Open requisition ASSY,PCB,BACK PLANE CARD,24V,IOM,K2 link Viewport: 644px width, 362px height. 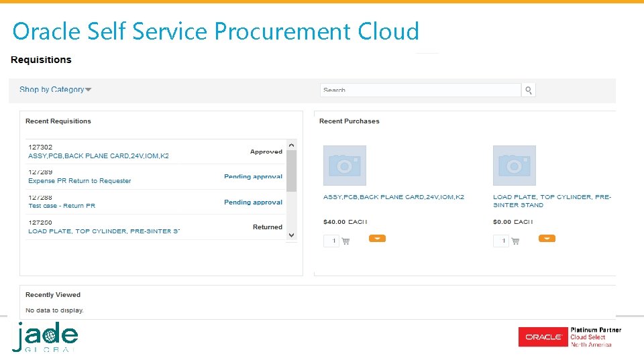pos(99,156)
